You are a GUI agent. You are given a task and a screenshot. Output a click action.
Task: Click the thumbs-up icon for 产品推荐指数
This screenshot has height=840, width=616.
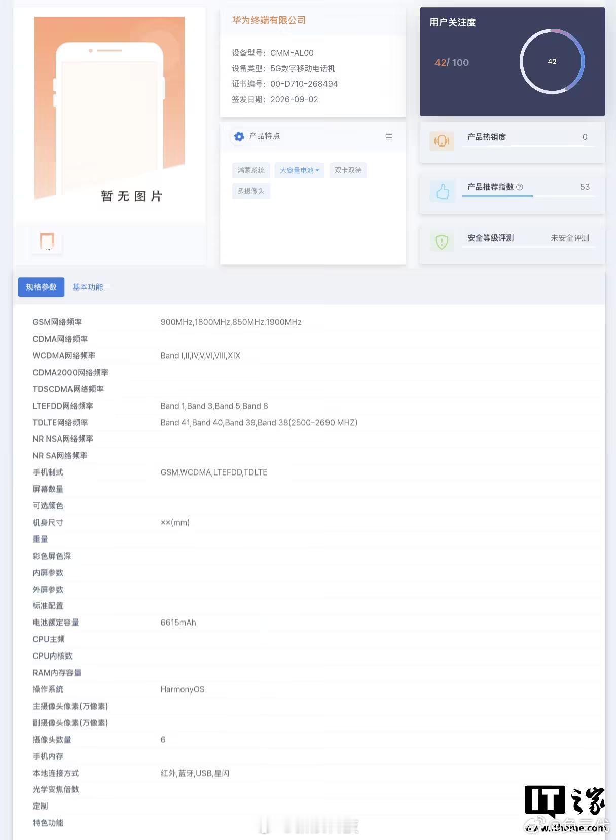(x=442, y=191)
